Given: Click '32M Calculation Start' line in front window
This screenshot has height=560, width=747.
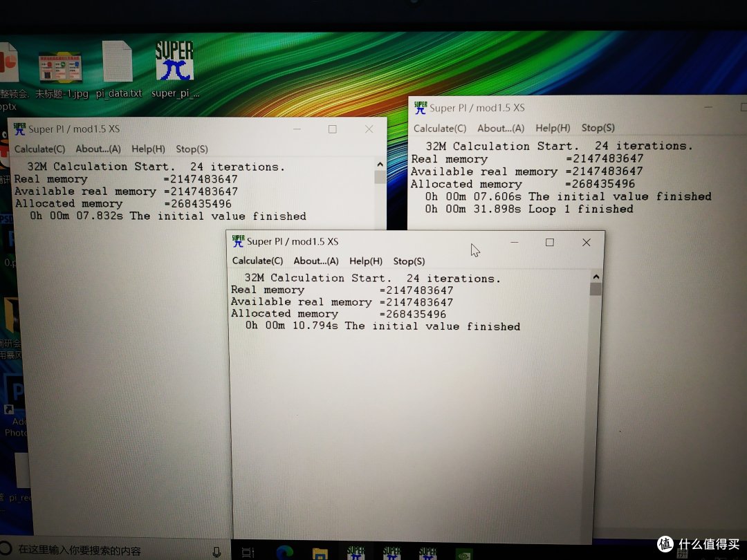Looking at the screenshot, I should 373,278.
